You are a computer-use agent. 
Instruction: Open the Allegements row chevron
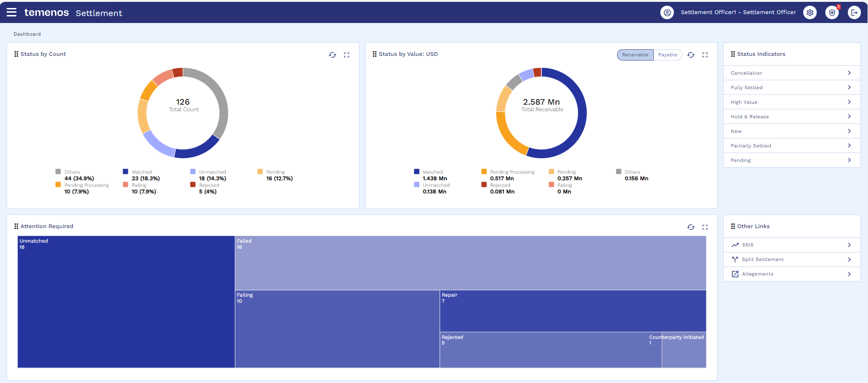click(849, 274)
